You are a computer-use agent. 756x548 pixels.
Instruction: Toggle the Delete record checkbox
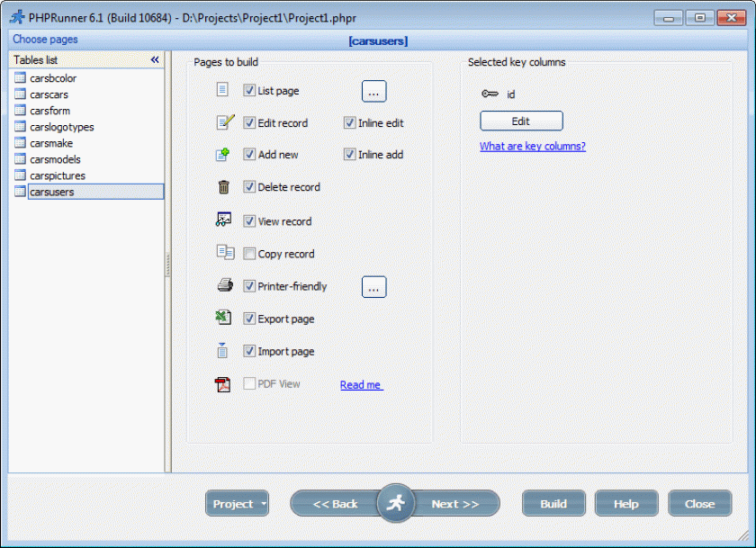tap(249, 186)
